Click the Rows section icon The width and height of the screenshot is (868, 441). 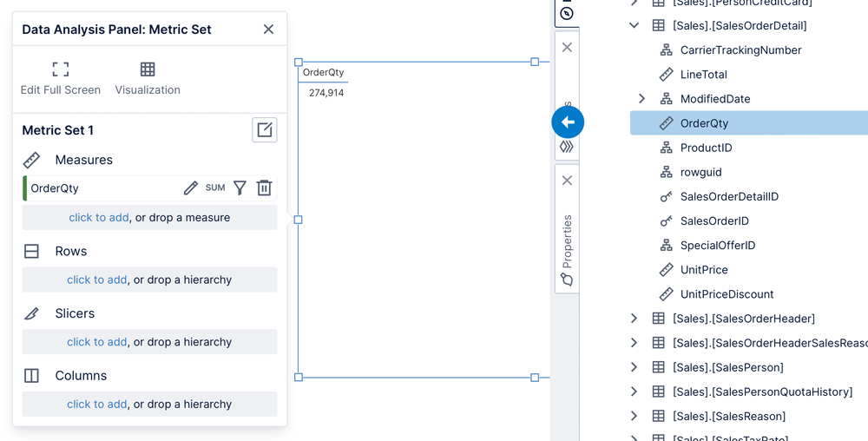tap(31, 251)
